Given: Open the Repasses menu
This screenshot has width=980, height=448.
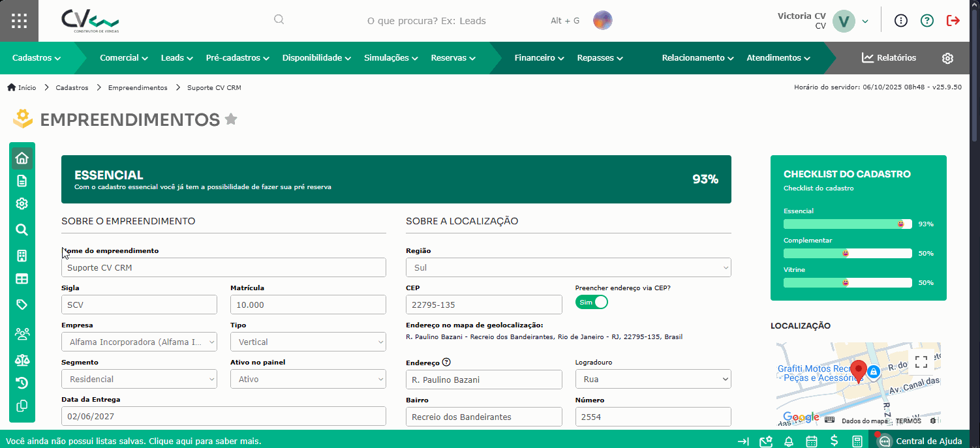Looking at the screenshot, I should click(x=600, y=58).
